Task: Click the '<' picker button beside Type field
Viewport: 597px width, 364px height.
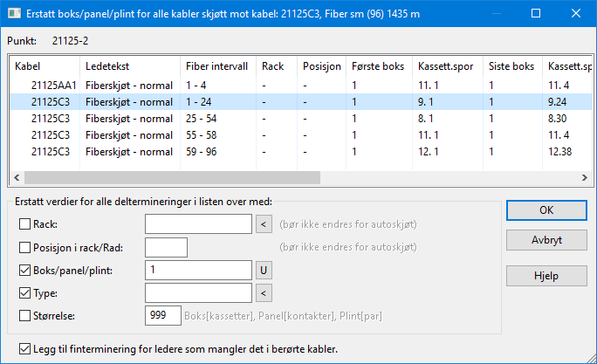Action: point(264,292)
